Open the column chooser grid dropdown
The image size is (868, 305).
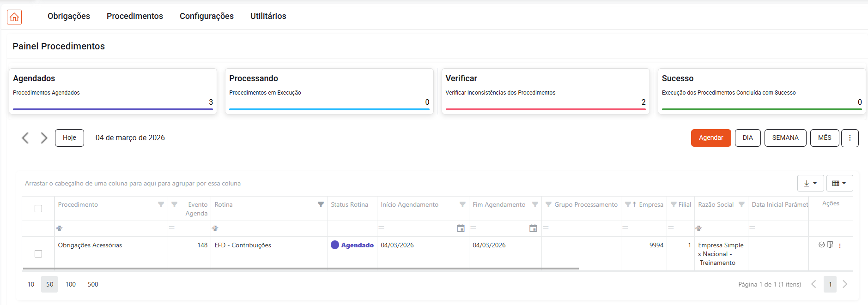(839, 183)
